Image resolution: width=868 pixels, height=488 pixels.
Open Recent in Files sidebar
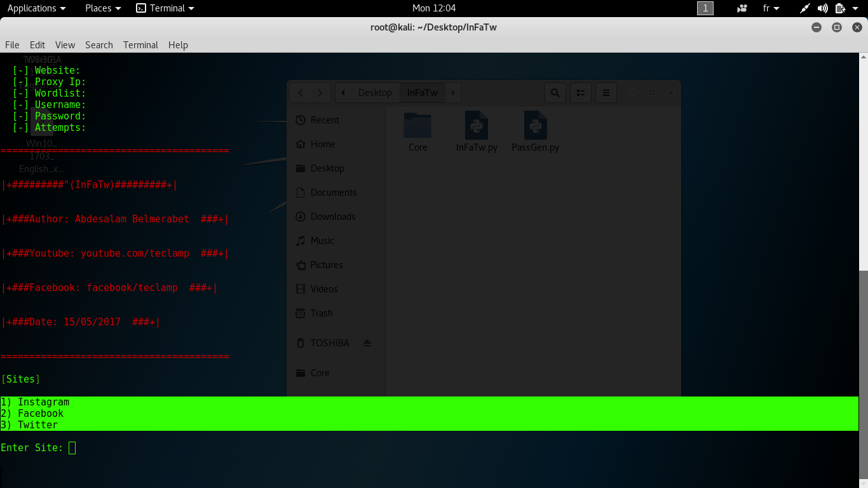(x=336, y=120)
